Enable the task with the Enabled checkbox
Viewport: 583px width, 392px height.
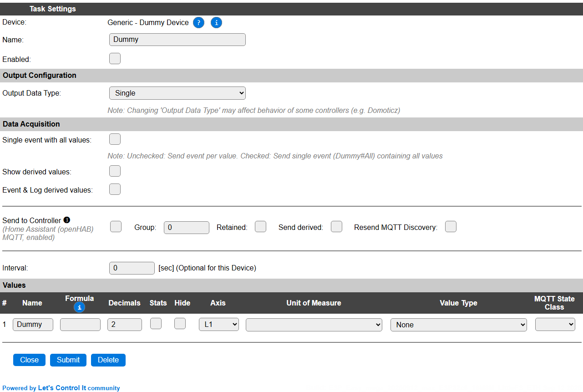tap(115, 59)
